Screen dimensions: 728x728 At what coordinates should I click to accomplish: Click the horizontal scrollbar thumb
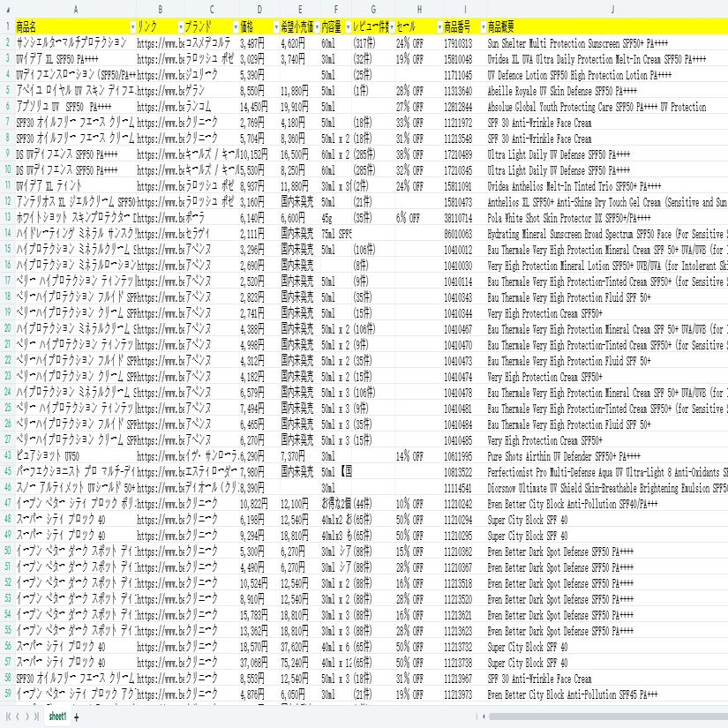tap(608, 717)
